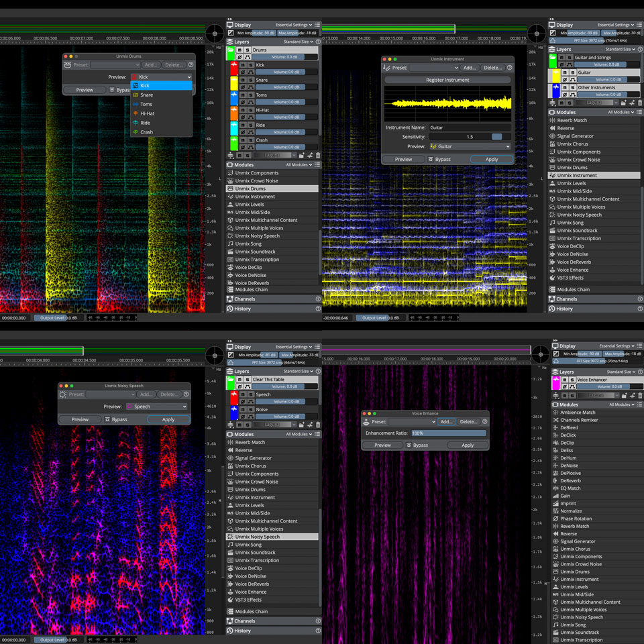Screen dimensions: 644x644
Task: Click Apply in the Unmix Instrument dialog
Action: pos(492,160)
